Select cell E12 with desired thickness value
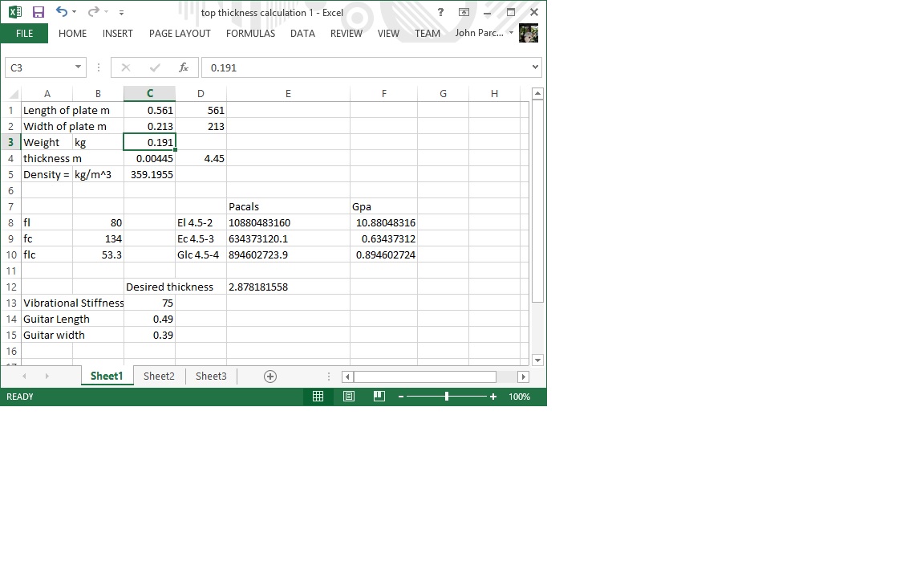The height and width of the screenshot is (578, 924). coord(287,287)
